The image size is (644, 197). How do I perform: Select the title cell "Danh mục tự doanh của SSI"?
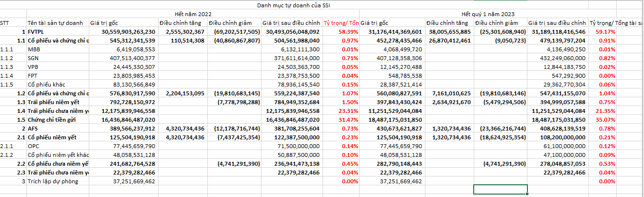[x=294, y=5]
